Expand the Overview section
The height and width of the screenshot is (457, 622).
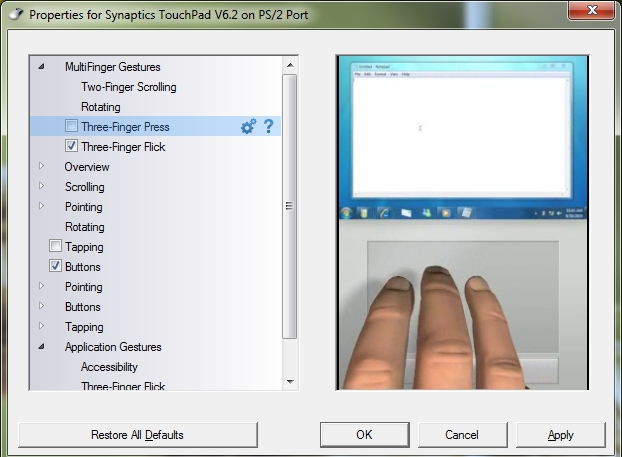pos(41,166)
